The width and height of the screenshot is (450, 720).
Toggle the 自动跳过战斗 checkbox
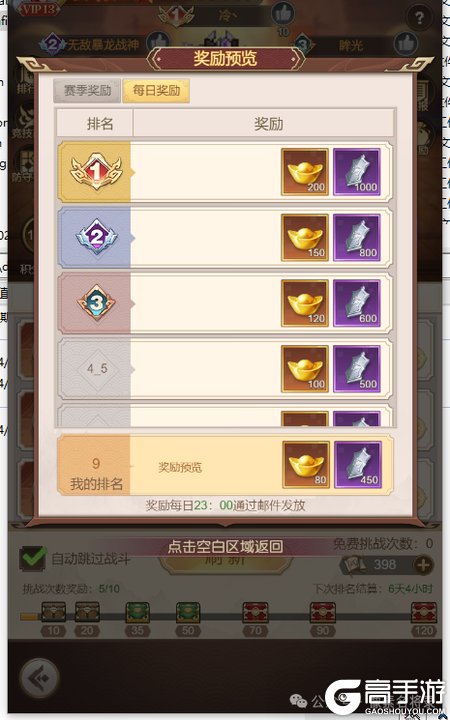coord(33,559)
